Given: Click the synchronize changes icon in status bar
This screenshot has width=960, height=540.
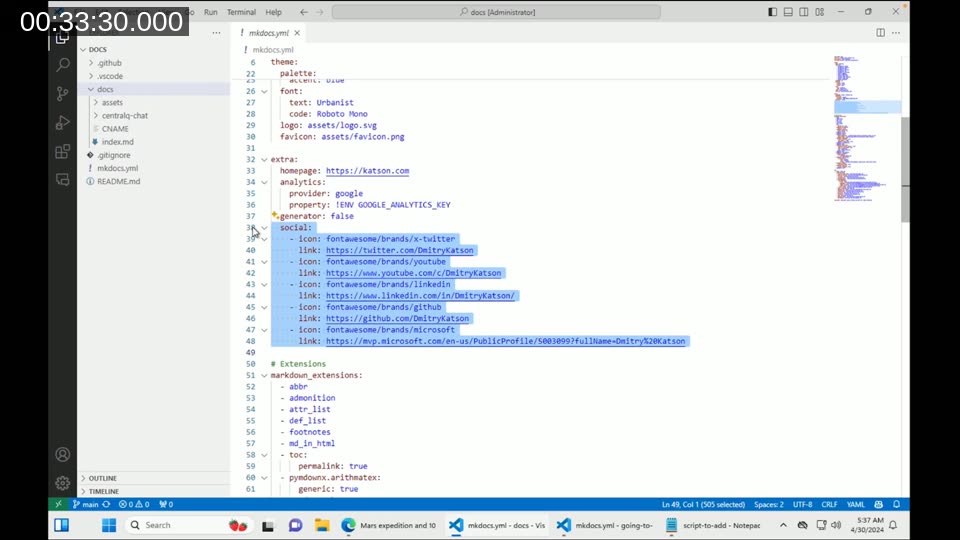Looking at the screenshot, I should click(x=107, y=504).
